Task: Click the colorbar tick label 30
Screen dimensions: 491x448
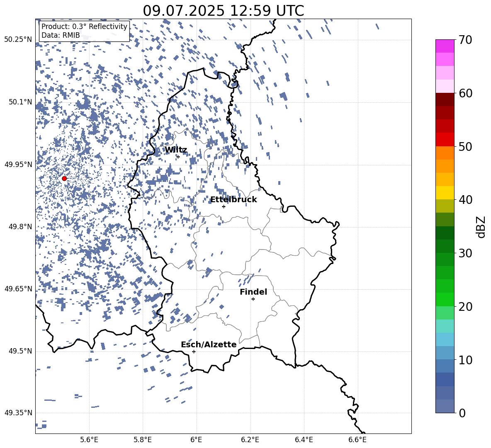Action: coord(466,253)
